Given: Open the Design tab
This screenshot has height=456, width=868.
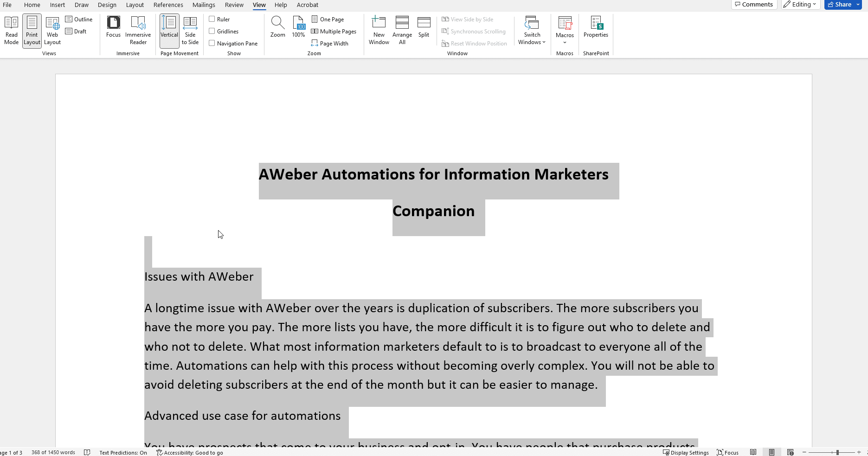Looking at the screenshot, I should pyautogui.click(x=107, y=5).
